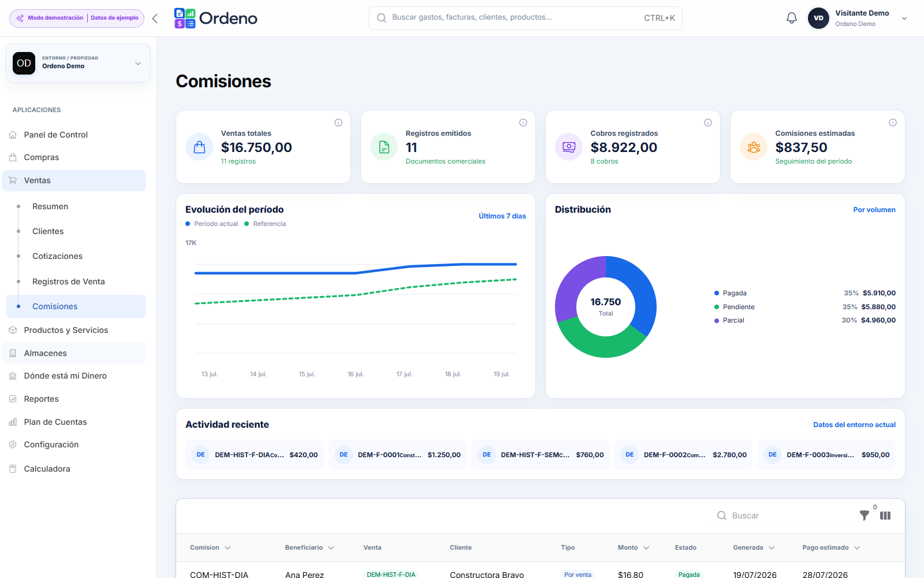Open Productos y Servicios section
Viewport: 924px width, 578px height.
pos(66,330)
